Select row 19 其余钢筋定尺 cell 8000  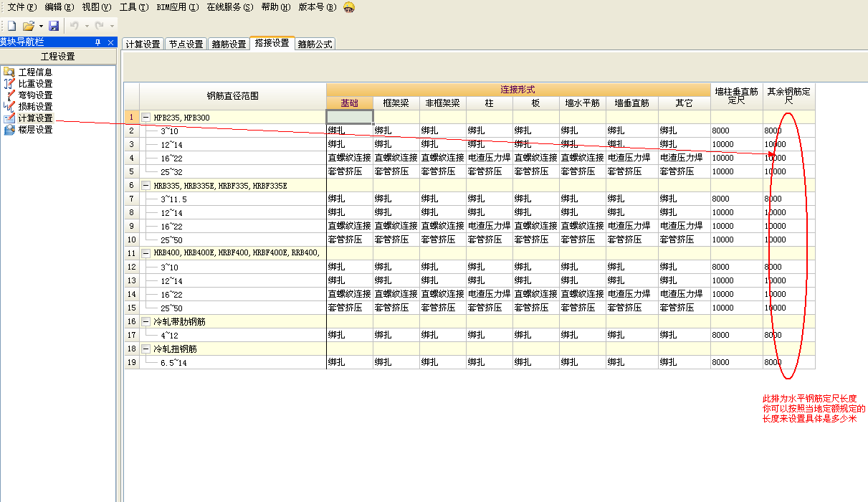(x=788, y=362)
